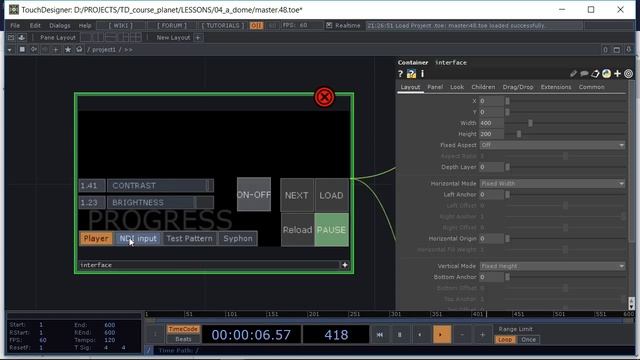Viewport: 640px width, 360px height.
Task: Select the Test Pattern source button
Action: coord(189,238)
